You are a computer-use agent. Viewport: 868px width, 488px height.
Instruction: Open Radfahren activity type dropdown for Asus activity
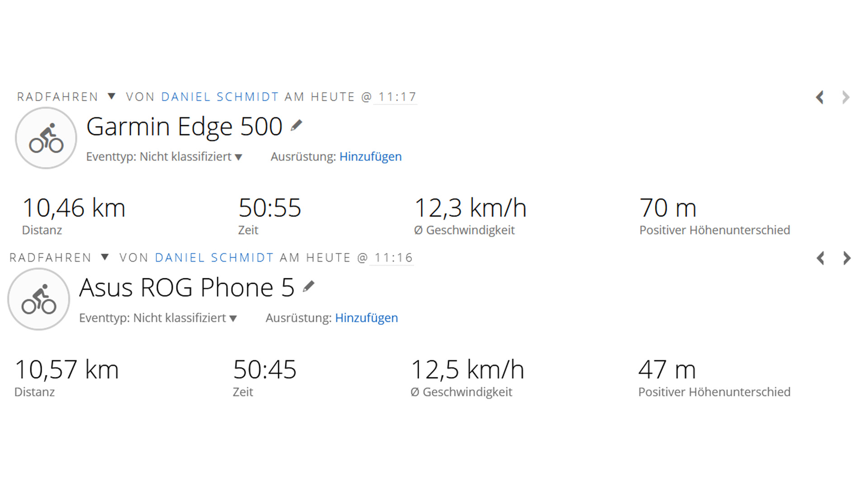(105, 257)
